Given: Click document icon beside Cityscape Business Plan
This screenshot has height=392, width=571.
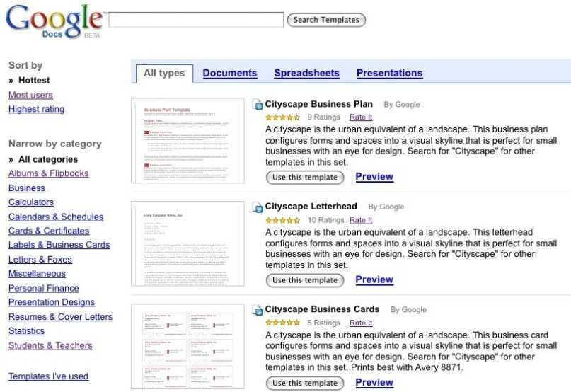Looking at the screenshot, I should pos(258,104).
